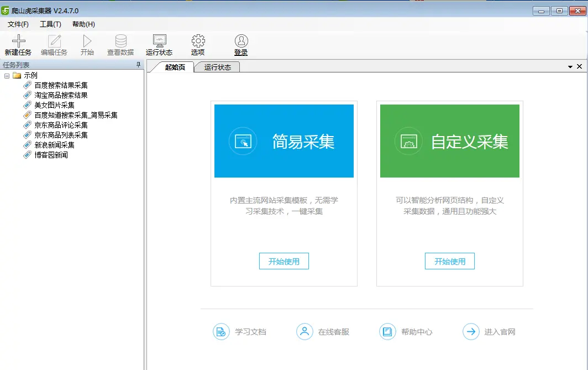Image resolution: width=588 pixels, height=370 pixels.
Task: Switch to the 运行状态 tab
Action: (218, 67)
